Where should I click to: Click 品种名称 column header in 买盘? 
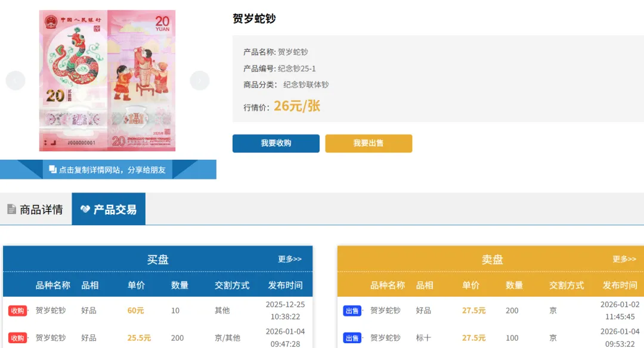click(x=52, y=285)
